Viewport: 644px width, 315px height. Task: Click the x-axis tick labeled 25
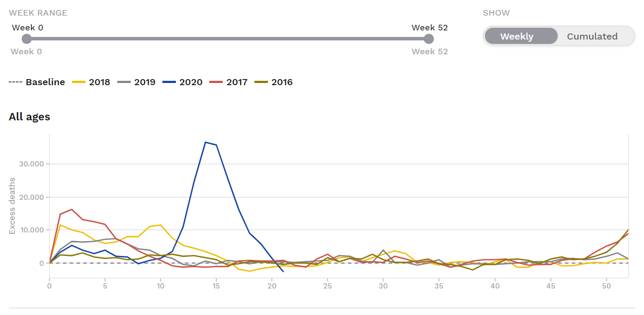tap(328, 285)
